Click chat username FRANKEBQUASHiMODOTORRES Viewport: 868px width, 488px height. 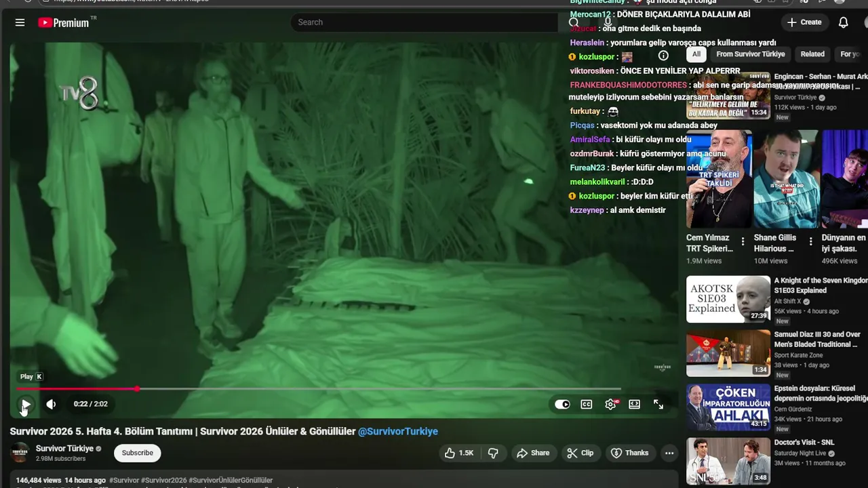628,85
